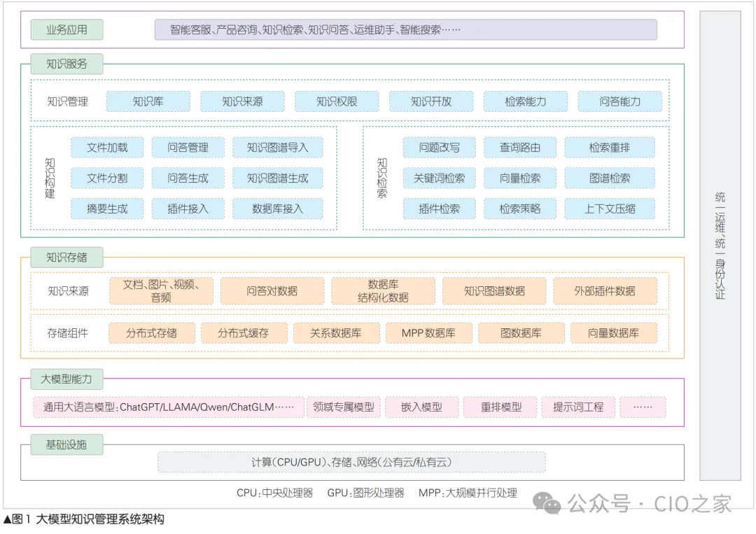Click the 提示词工程 button
This screenshot has height=534, width=756.
tap(578, 407)
